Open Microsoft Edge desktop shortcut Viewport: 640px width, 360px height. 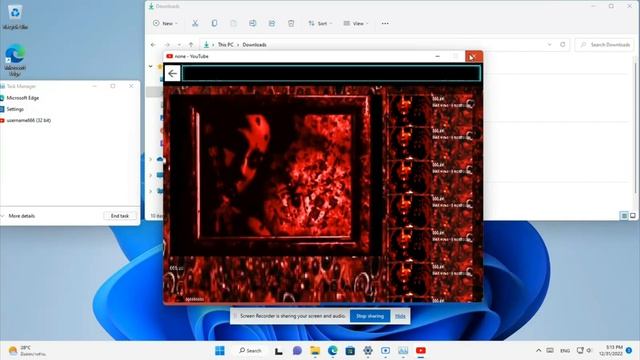point(15,60)
